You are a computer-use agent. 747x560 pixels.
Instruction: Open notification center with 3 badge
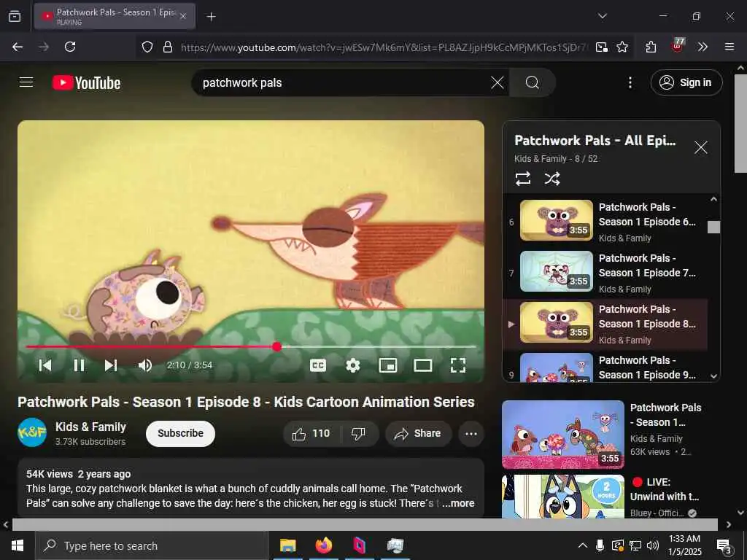(723, 547)
